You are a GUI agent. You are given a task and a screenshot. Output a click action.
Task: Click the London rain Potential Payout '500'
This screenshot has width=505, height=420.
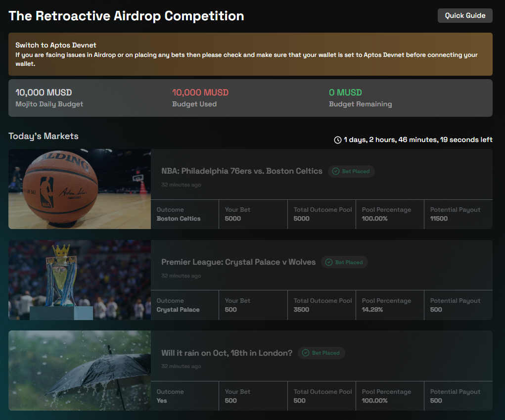point(436,400)
